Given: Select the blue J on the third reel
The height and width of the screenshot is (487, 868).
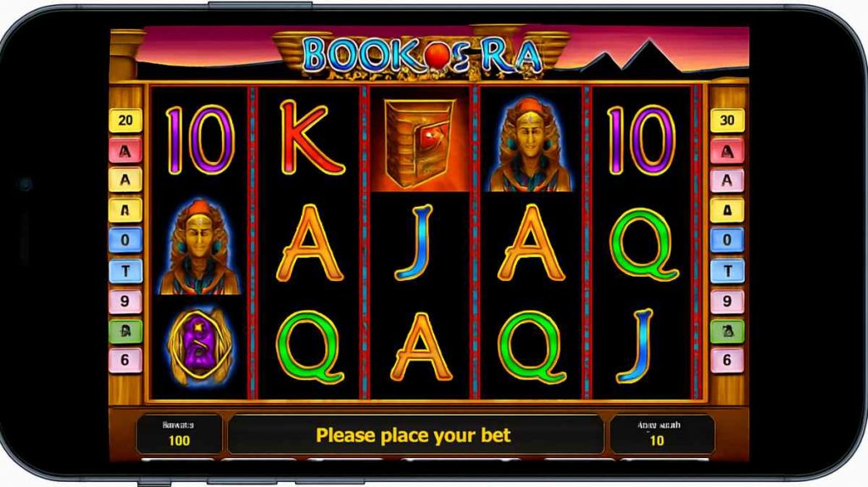Looking at the screenshot, I should pos(414,242).
